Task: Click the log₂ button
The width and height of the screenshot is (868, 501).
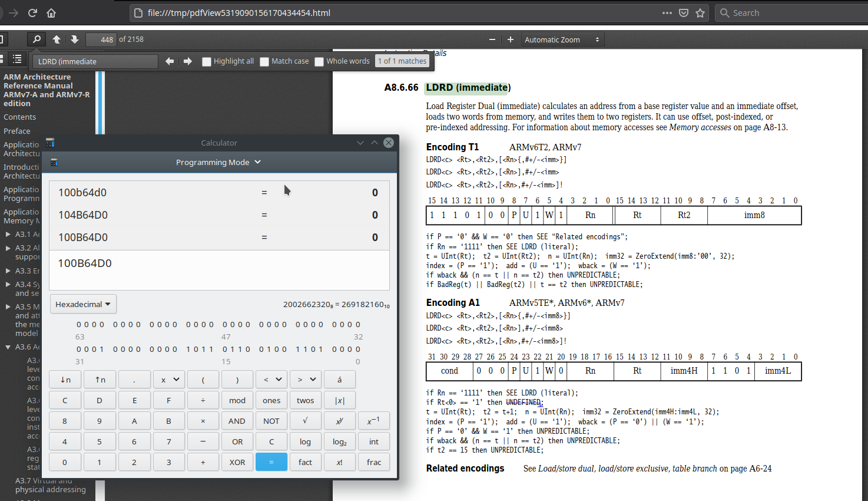Action: point(340,441)
